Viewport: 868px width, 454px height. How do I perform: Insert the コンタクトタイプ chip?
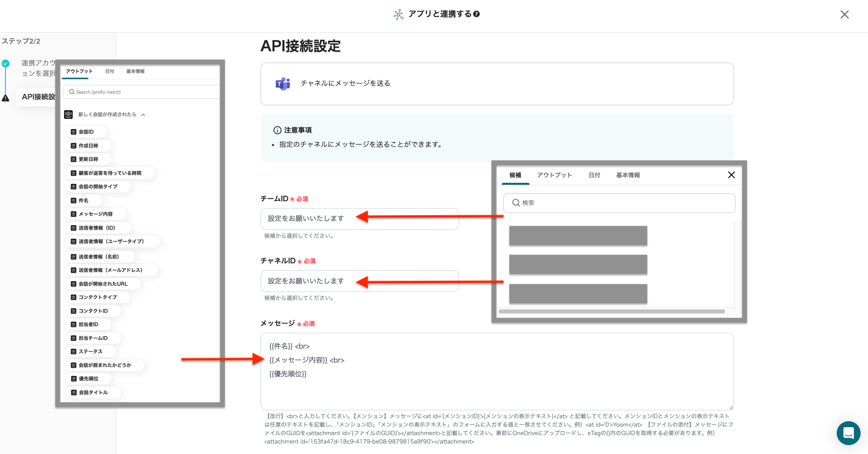98,297
